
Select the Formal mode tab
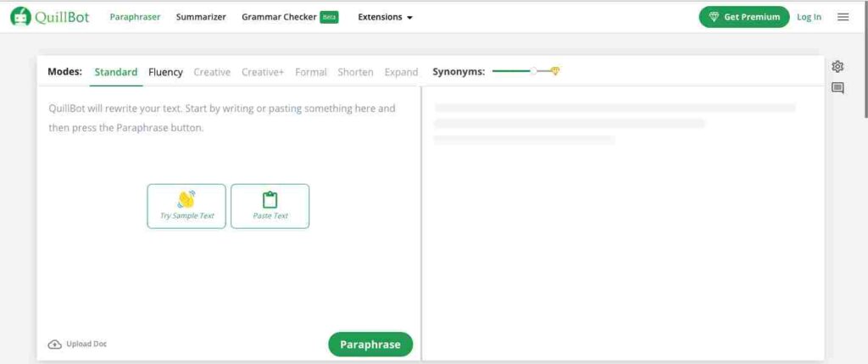coord(311,72)
